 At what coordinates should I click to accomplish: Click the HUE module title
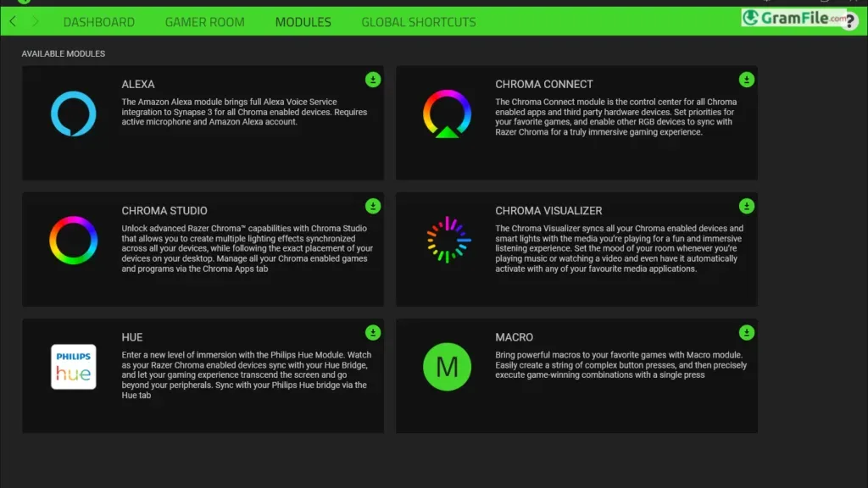click(x=132, y=337)
